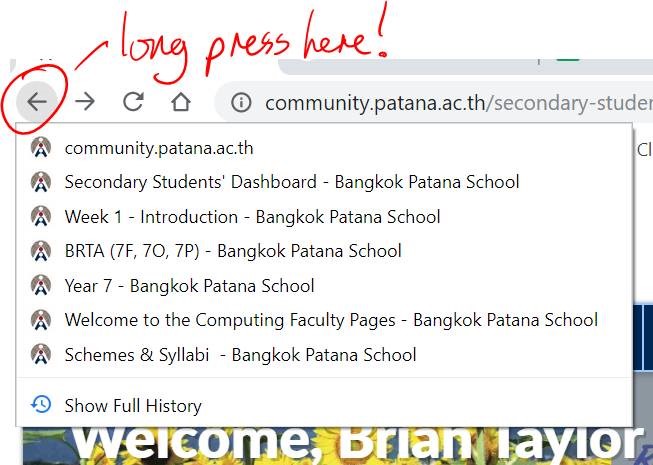Click Show Full History
This screenshot has height=465, width=653.
[324, 405]
